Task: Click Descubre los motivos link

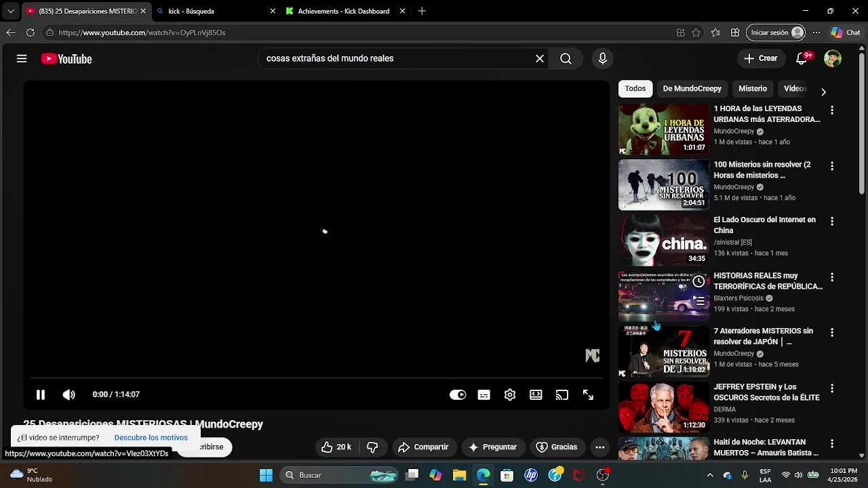Action: tap(151, 438)
